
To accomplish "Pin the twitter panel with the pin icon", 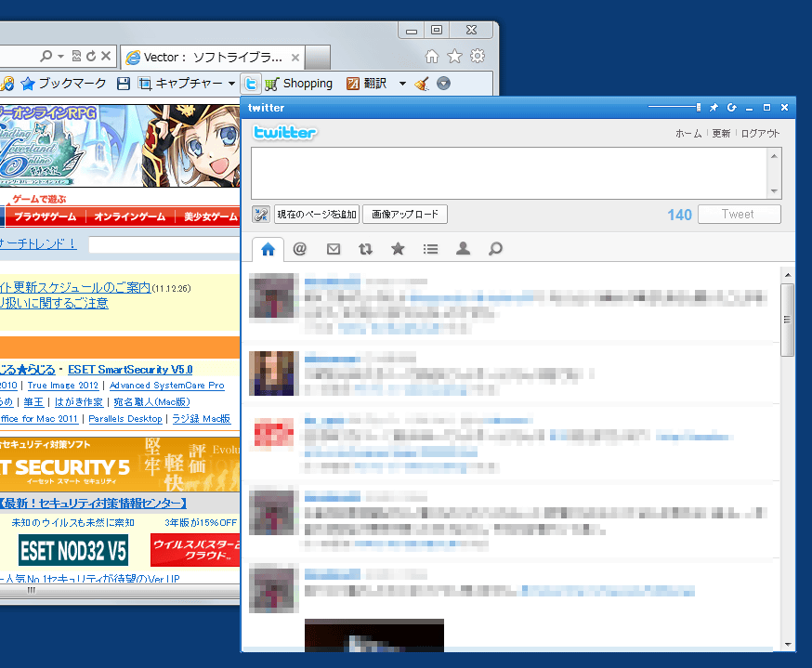I will point(714,107).
